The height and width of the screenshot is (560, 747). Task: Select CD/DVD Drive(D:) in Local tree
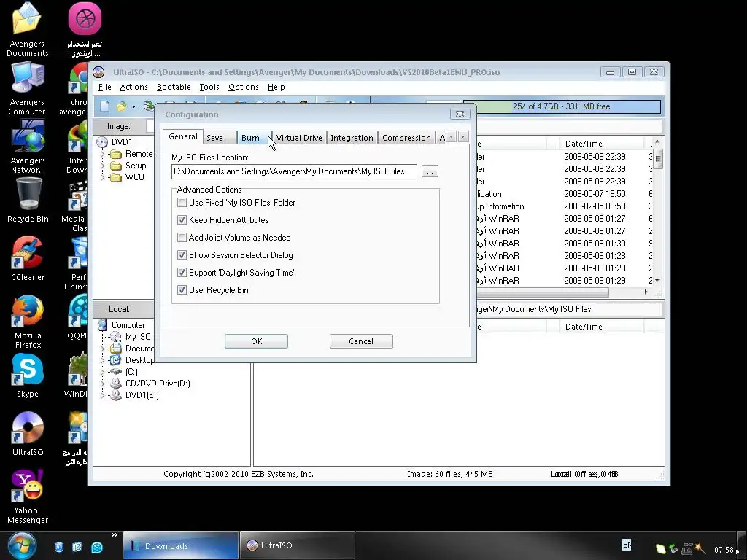158,384
